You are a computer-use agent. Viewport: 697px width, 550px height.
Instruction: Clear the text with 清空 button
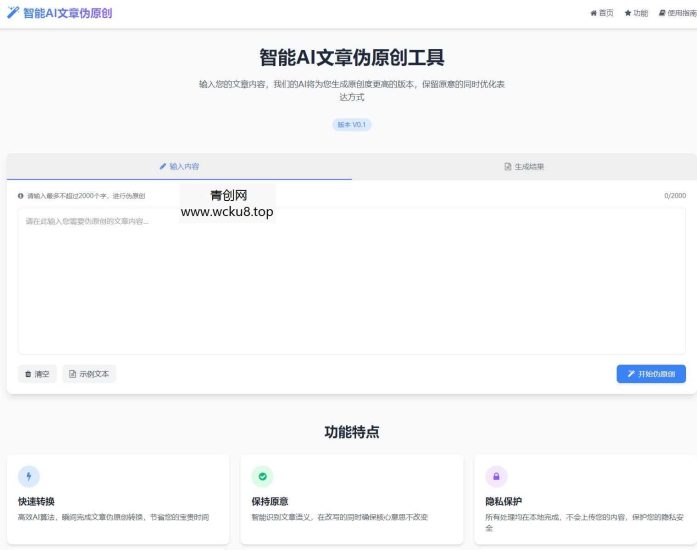[x=37, y=374]
